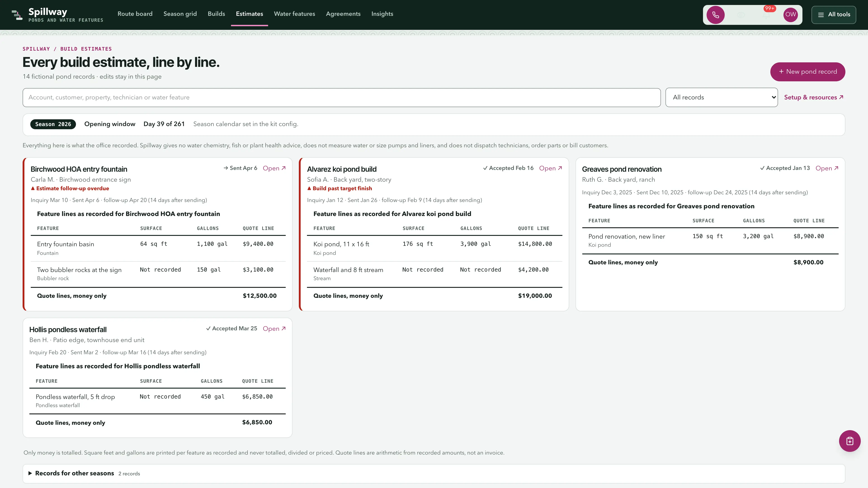Open the Insights tab
The image size is (868, 488).
point(382,14)
